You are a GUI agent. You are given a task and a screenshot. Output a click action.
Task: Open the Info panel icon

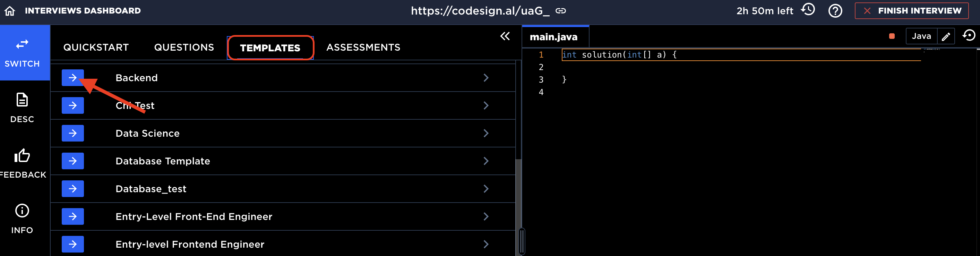point(22,219)
